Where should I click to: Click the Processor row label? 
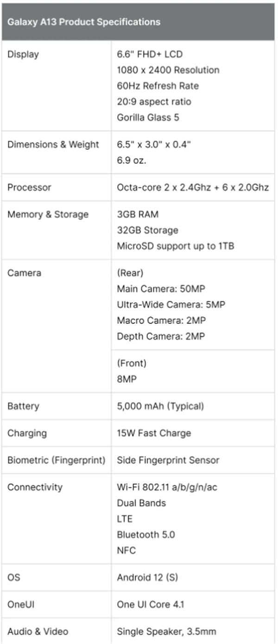pos(29,187)
